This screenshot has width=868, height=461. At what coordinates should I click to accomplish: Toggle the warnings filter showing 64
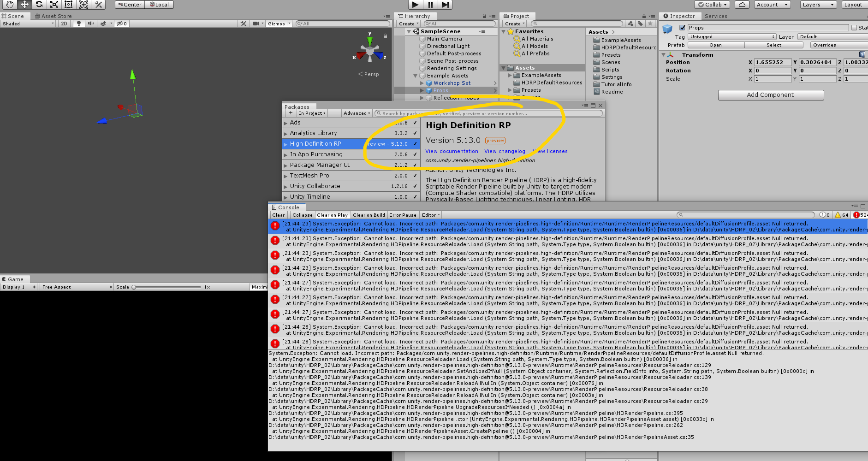pos(842,215)
